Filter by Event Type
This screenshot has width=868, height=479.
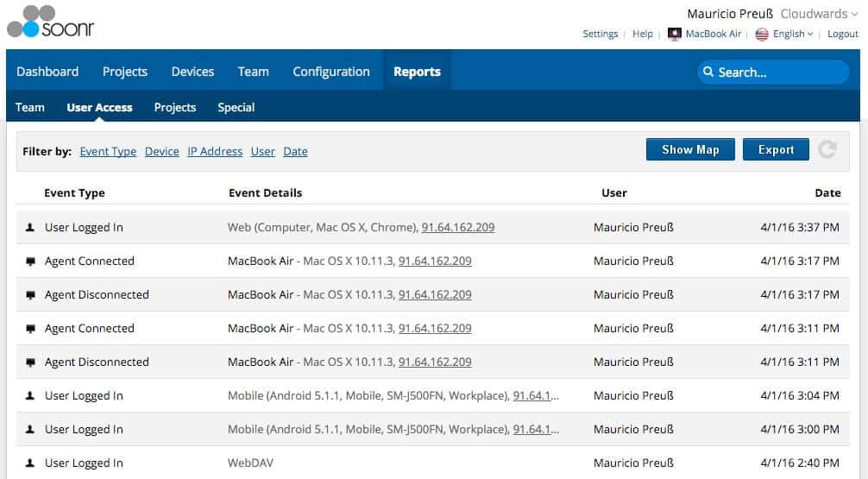108,151
